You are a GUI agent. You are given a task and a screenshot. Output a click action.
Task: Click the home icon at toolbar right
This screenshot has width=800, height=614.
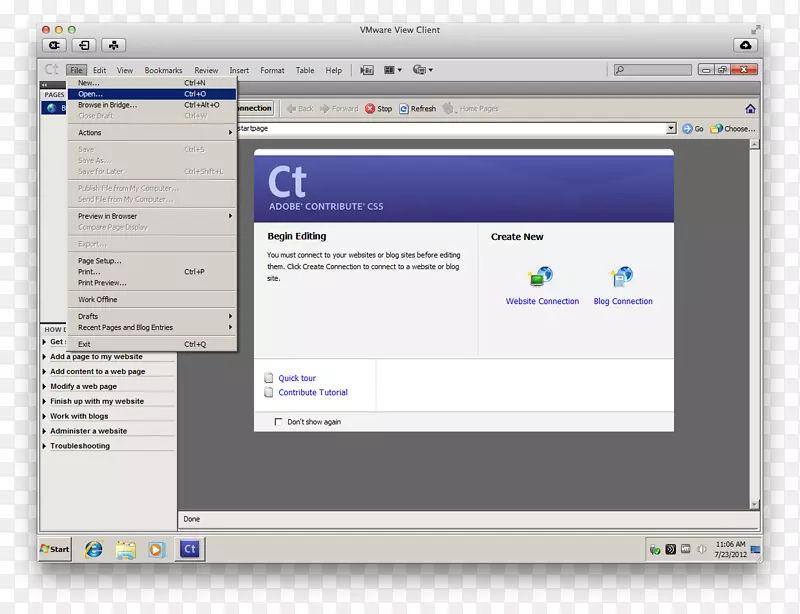point(750,109)
